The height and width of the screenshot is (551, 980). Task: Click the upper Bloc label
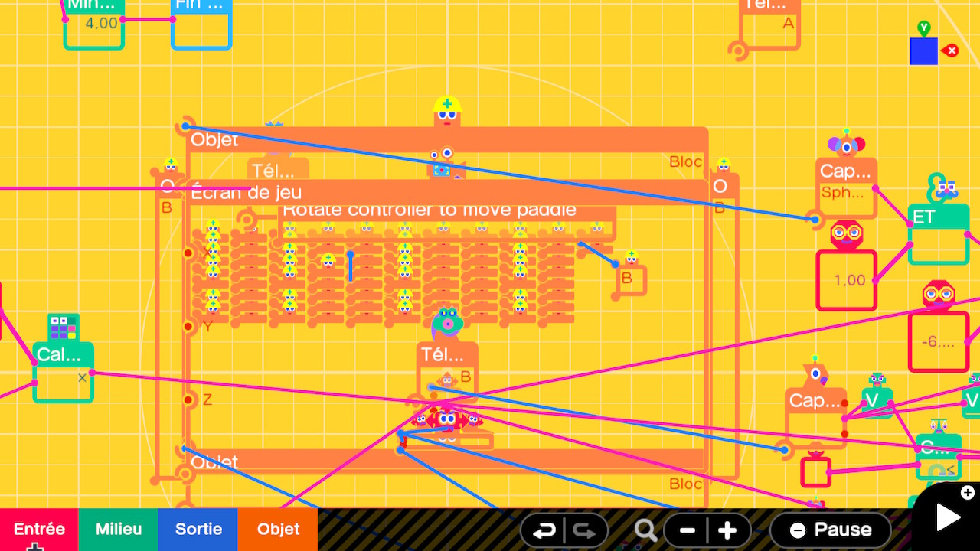click(685, 161)
